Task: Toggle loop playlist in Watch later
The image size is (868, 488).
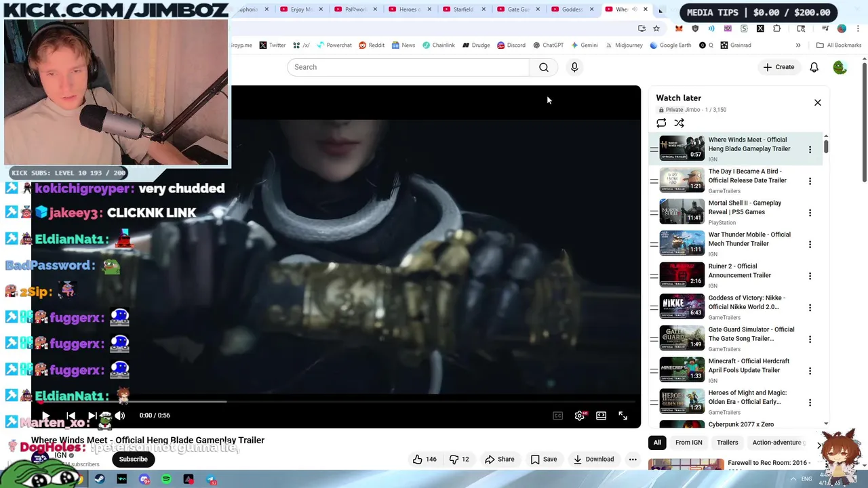Action: coord(661,123)
